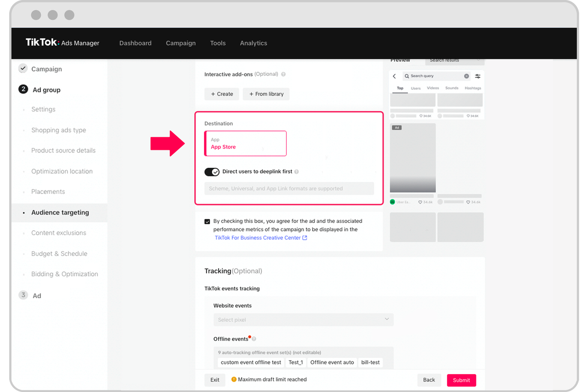The image size is (588, 392).
Task: Click the deeplink URL input field
Action: click(x=289, y=188)
